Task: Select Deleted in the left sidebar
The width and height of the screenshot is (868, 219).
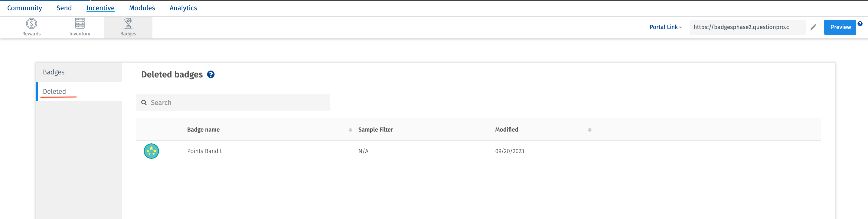Action: pos(54,91)
